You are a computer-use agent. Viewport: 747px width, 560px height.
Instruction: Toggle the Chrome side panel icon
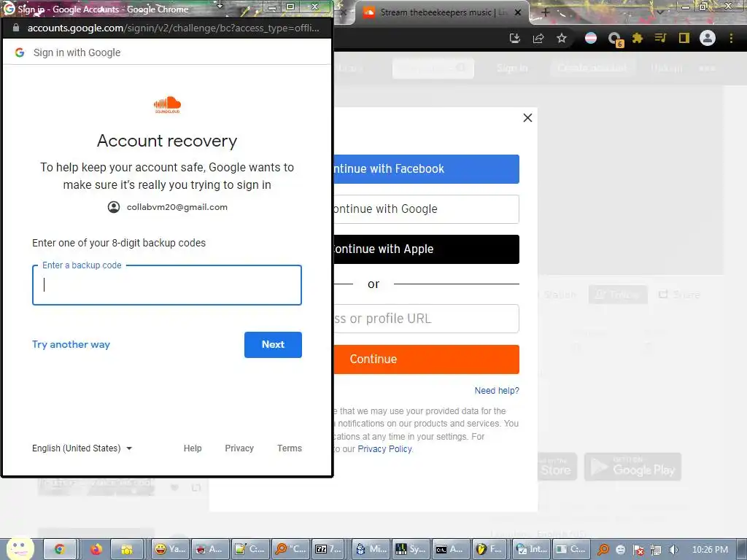pyautogui.click(x=684, y=38)
